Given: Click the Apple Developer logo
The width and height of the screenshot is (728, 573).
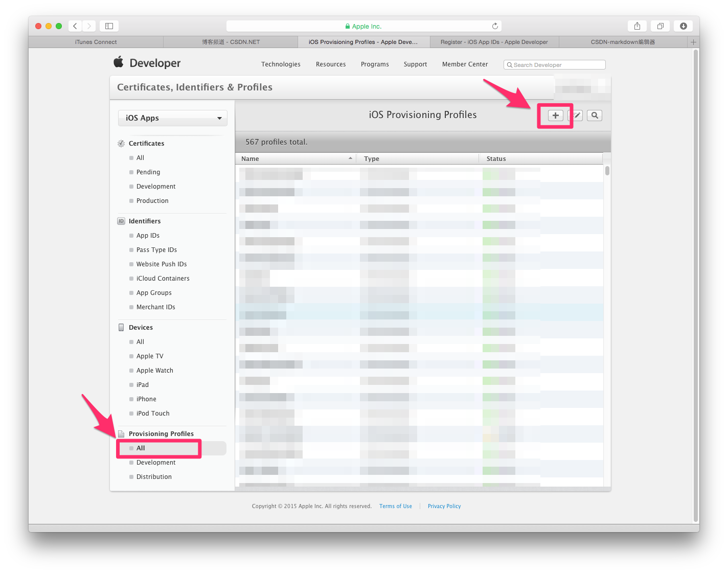Looking at the screenshot, I should click(119, 62).
